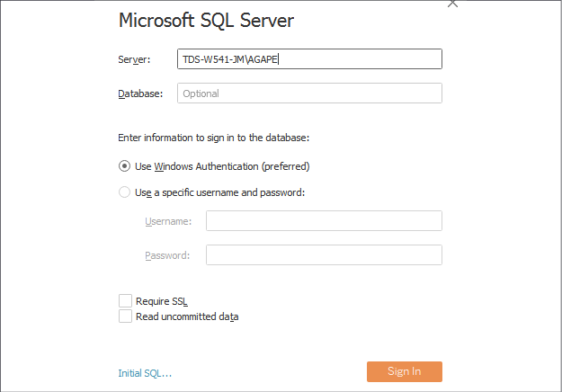The width and height of the screenshot is (562, 392).
Task: Click the Server field containing TDS-W541-JM\AGAPE
Action: point(309,58)
